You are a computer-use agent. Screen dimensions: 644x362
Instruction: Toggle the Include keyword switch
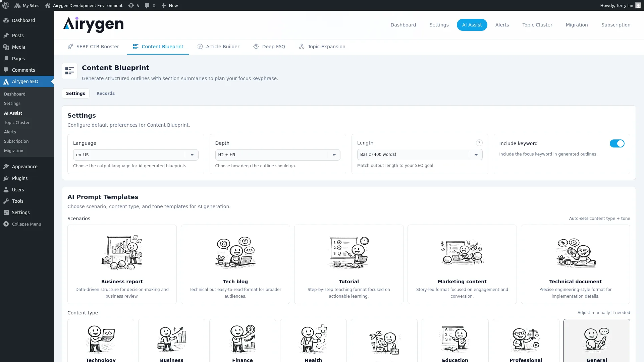coord(617,143)
